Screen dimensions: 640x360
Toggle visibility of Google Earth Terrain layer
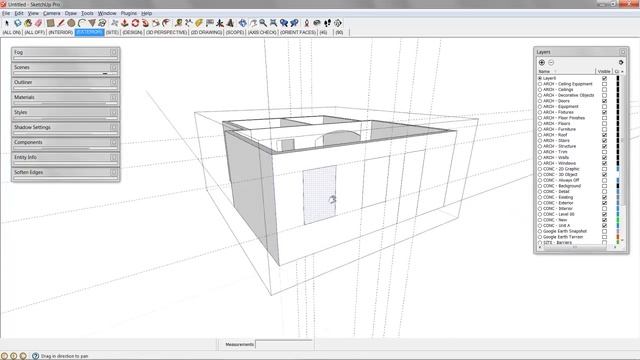tap(604, 237)
